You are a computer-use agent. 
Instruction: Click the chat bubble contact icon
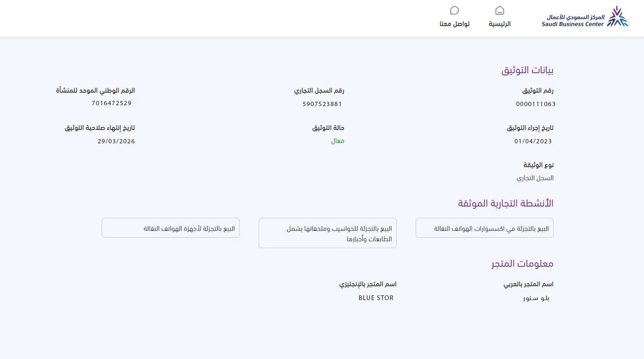tap(455, 10)
